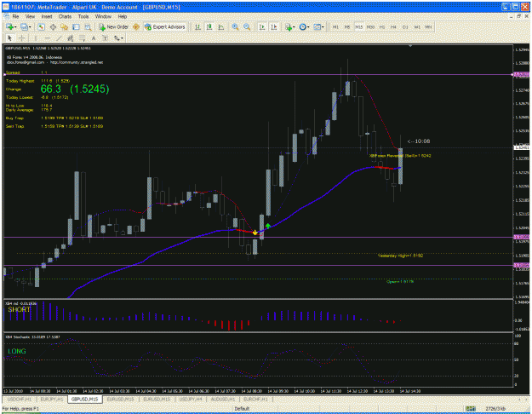The width and height of the screenshot is (532, 414).
Task: Toggle Chart Shift button
Action: click(x=274, y=26)
